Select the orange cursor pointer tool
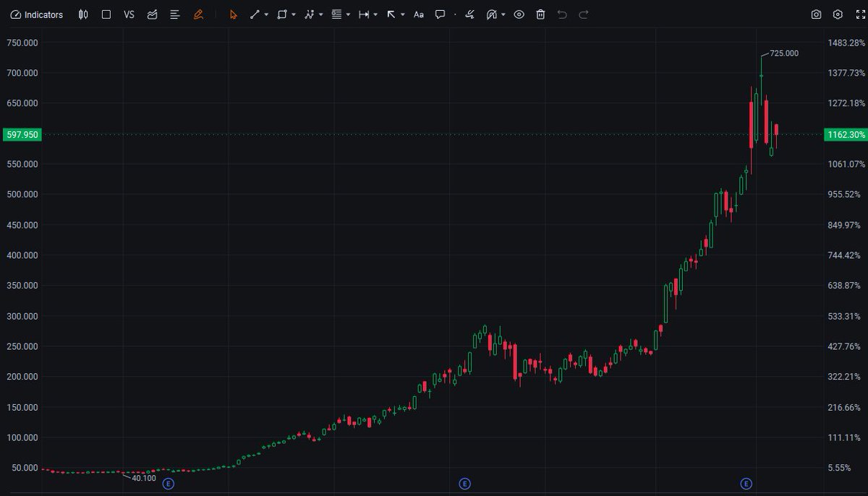 click(x=233, y=14)
